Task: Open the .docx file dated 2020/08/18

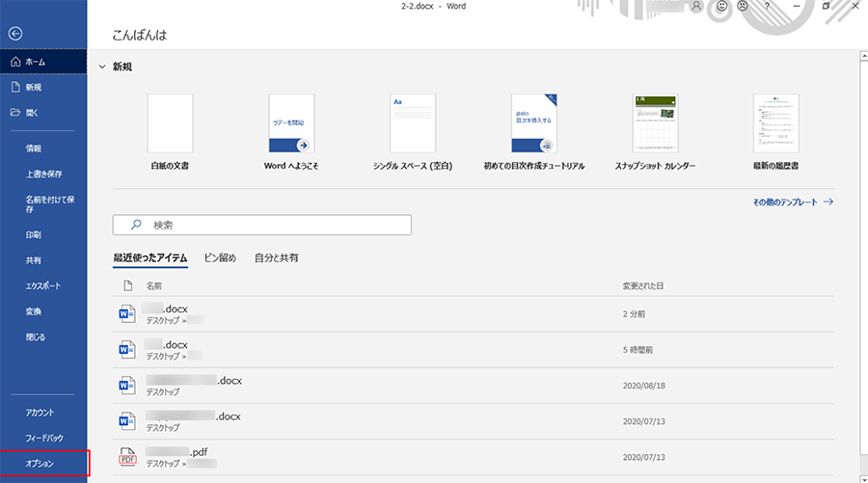Action: (474, 386)
